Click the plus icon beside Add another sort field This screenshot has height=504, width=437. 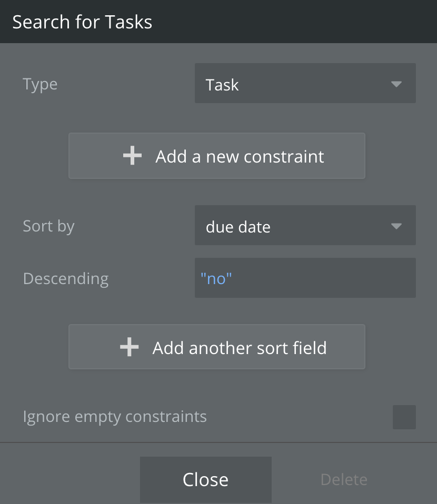tap(130, 347)
